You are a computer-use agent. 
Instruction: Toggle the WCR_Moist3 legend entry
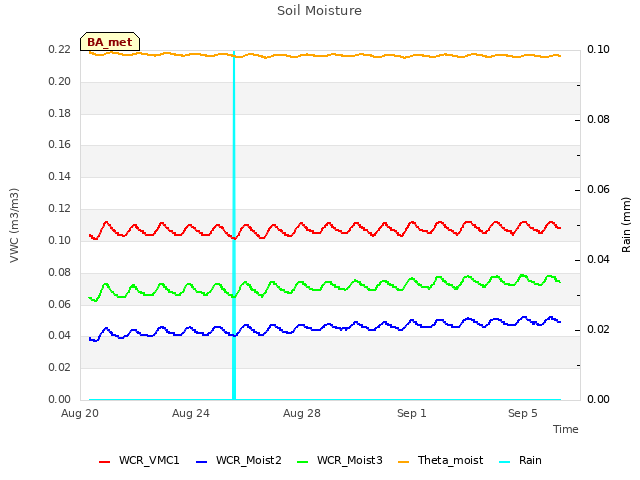pyautogui.click(x=340, y=460)
